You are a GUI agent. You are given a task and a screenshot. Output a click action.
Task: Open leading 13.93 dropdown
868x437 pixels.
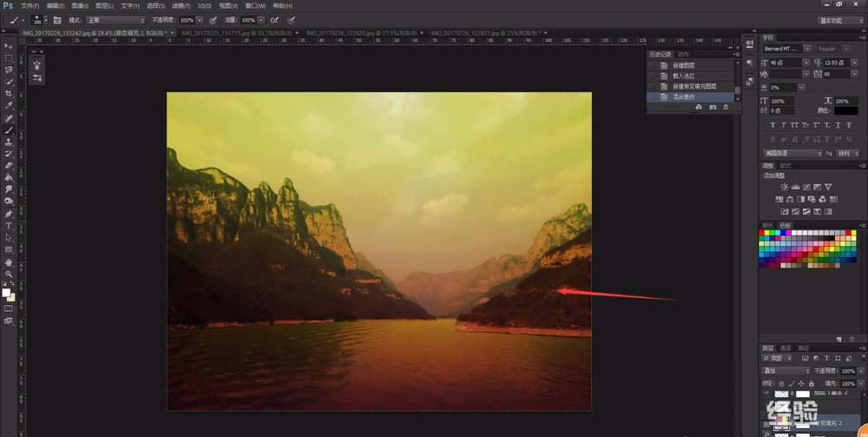(x=857, y=63)
